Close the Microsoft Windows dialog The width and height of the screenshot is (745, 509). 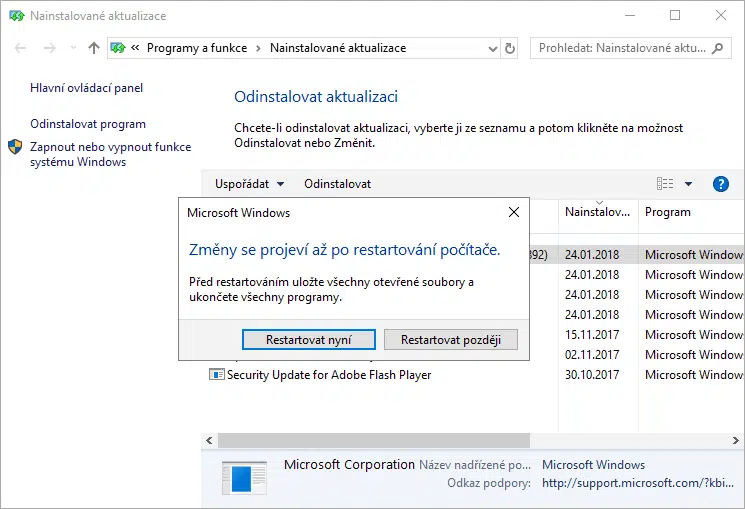514,212
